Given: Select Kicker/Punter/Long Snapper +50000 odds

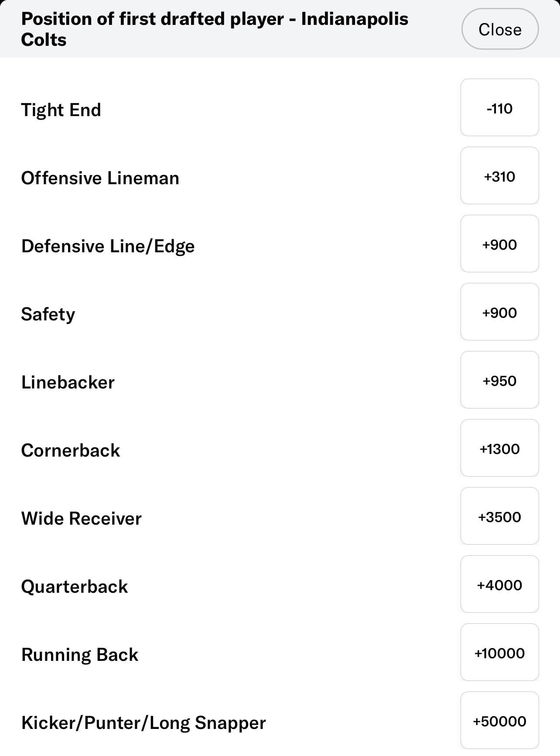Looking at the screenshot, I should 499,721.
